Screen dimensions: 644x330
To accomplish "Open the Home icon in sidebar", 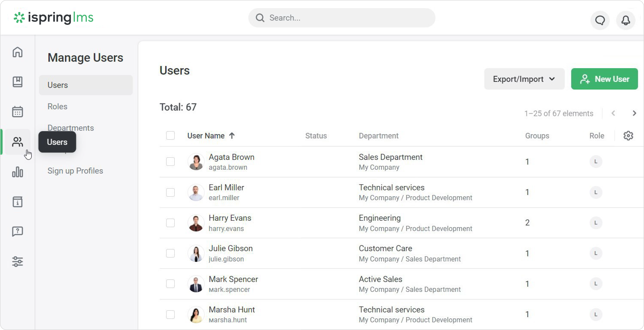I will 18,52.
